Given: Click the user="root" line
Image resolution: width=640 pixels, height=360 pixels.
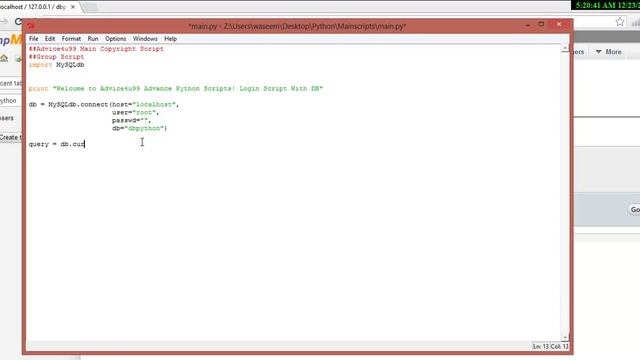Looking at the screenshot, I should [x=136, y=112].
